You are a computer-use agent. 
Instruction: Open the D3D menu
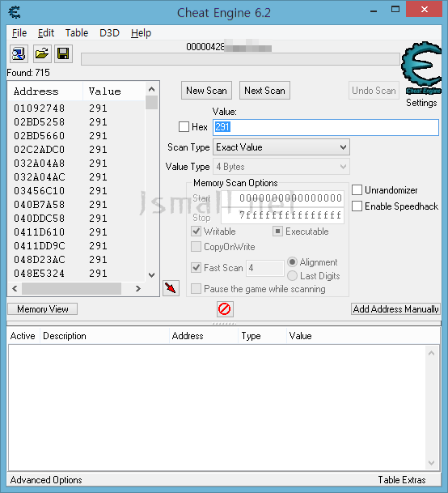coord(109,32)
